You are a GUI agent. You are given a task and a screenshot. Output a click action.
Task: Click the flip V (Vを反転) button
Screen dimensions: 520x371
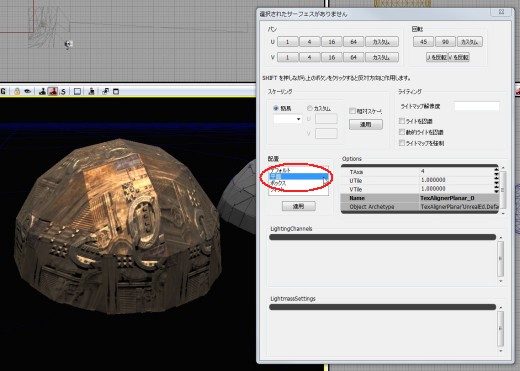pyautogui.click(x=459, y=57)
